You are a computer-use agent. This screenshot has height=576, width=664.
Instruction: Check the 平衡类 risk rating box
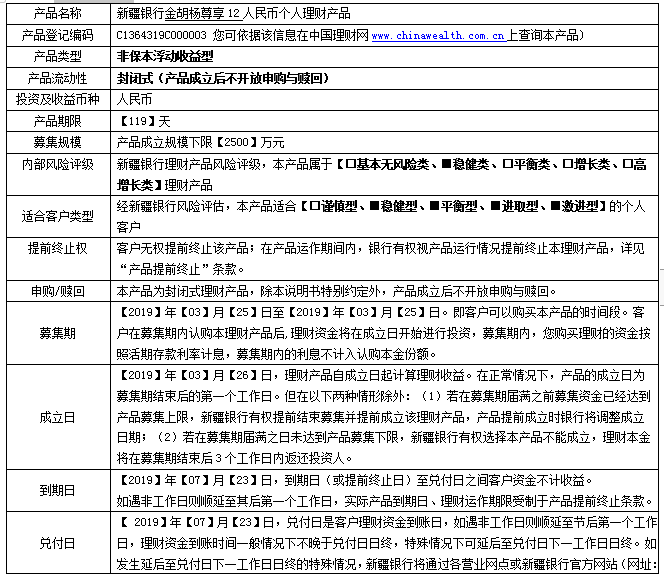[x=507, y=164]
